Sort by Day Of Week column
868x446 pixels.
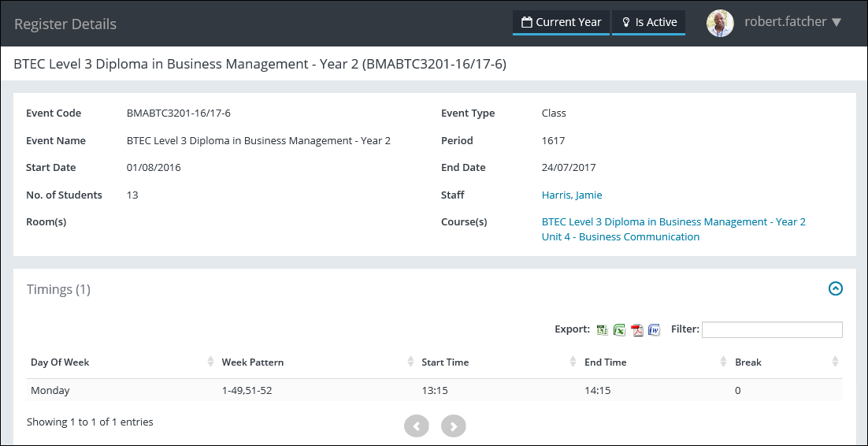pyautogui.click(x=60, y=362)
